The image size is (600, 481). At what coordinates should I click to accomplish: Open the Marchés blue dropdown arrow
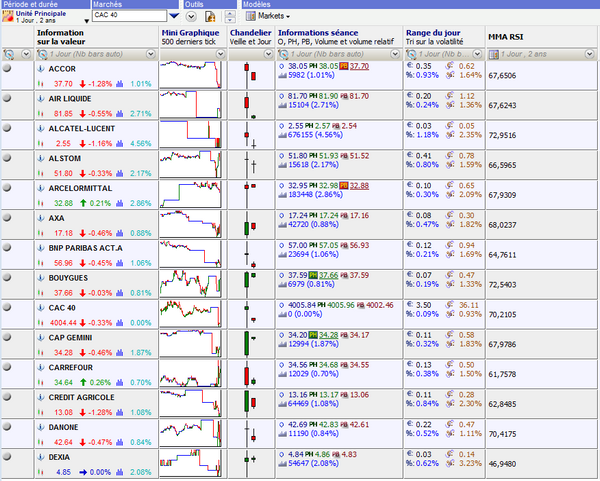[174, 16]
